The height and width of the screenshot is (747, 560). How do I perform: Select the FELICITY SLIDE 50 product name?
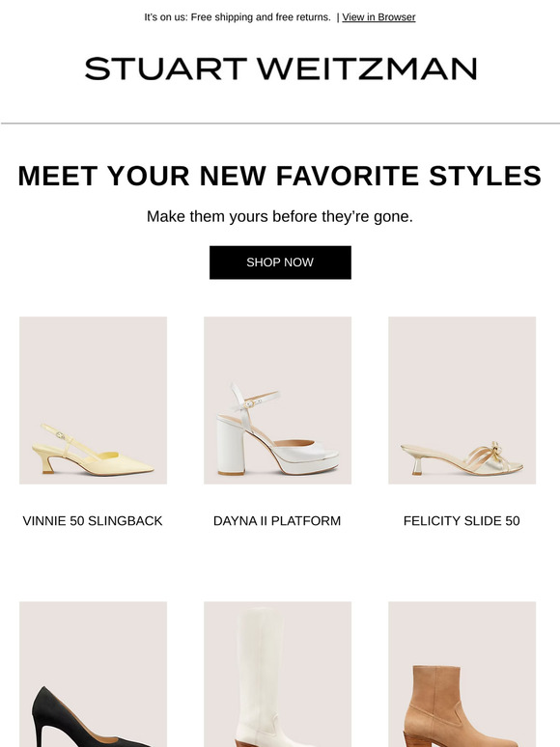point(462,521)
